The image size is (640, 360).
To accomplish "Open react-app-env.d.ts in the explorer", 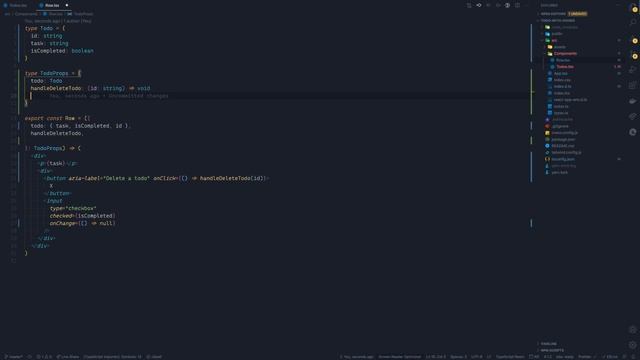I will 570,100.
